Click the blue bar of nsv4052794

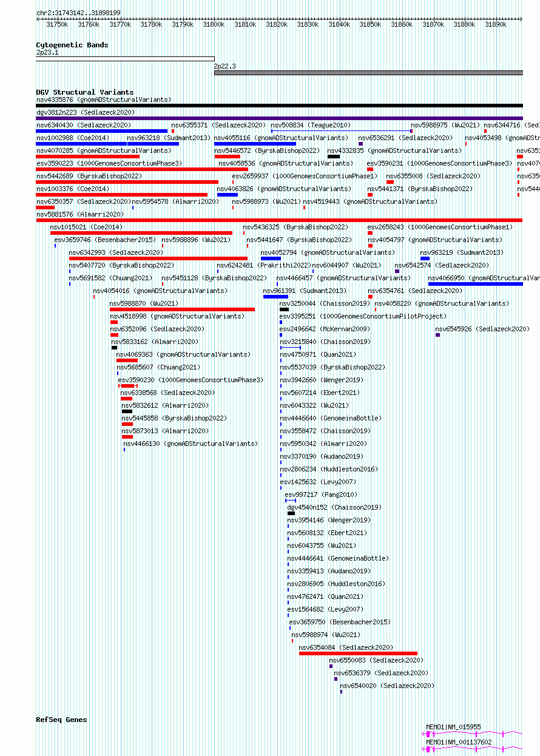271,258
